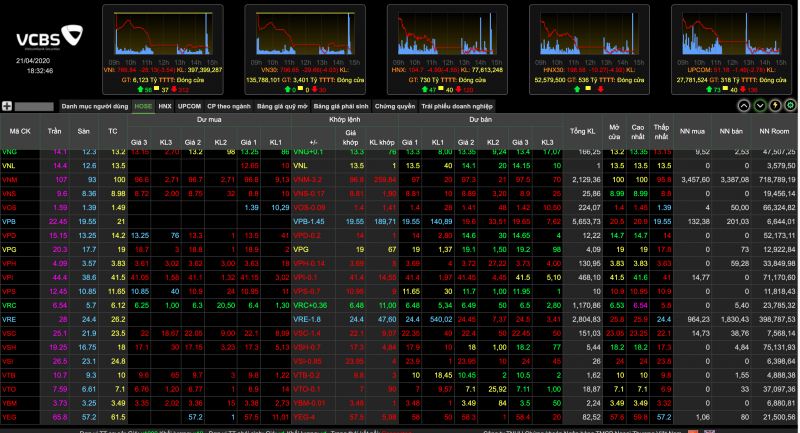Focus the stock symbol input box
Image resolution: width=800 pixels, height=433 pixels.
pyautogui.click(x=34, y=107)
